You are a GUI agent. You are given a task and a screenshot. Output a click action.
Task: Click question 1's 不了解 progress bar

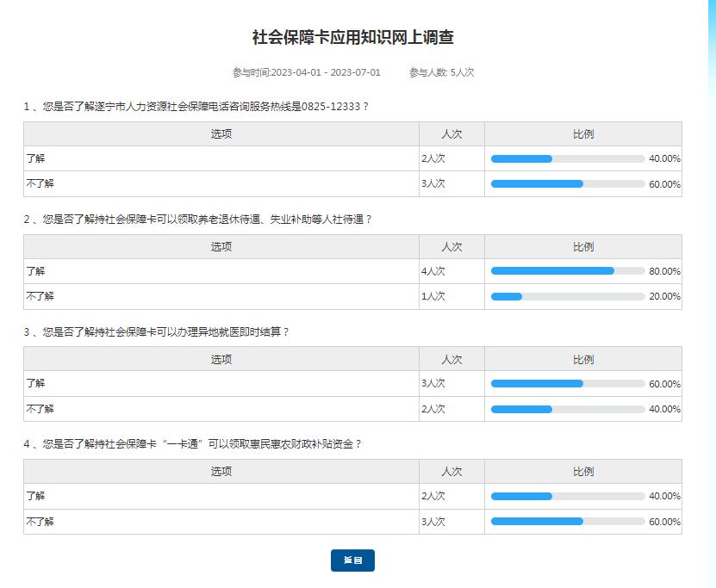pos(567,183)
